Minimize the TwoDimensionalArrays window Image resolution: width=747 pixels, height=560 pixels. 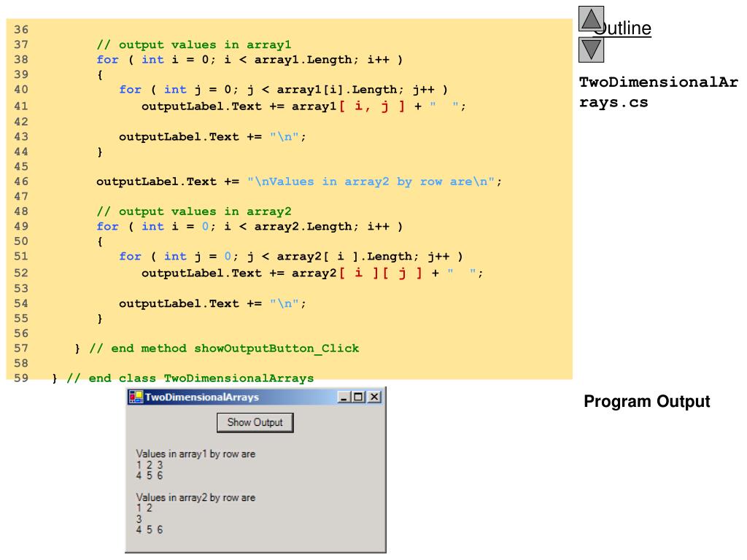[x=344, y=397]
